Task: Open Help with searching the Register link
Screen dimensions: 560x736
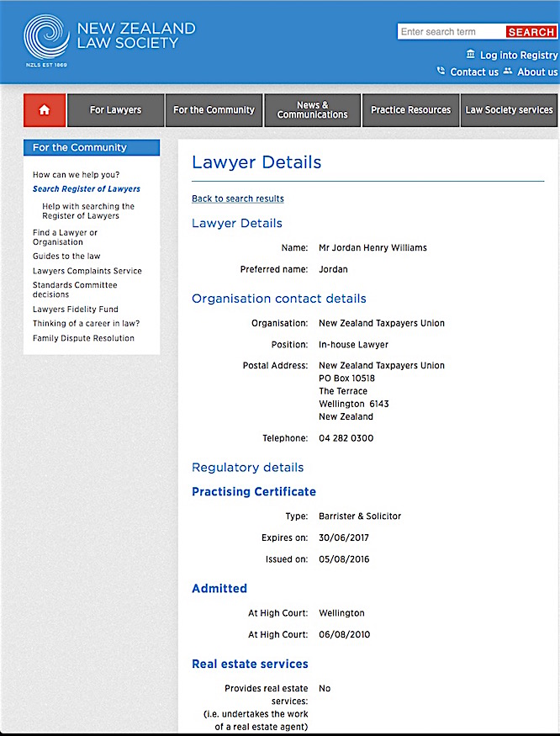Action: [x=88, y=211]
